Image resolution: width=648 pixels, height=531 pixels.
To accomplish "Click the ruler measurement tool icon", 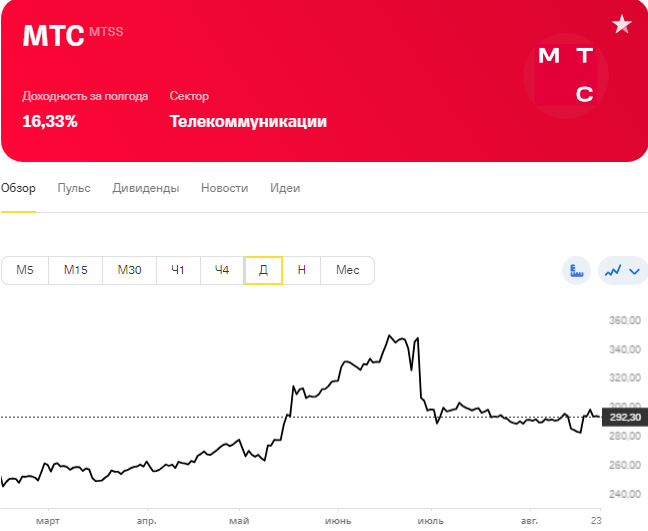I will point(576,270).
